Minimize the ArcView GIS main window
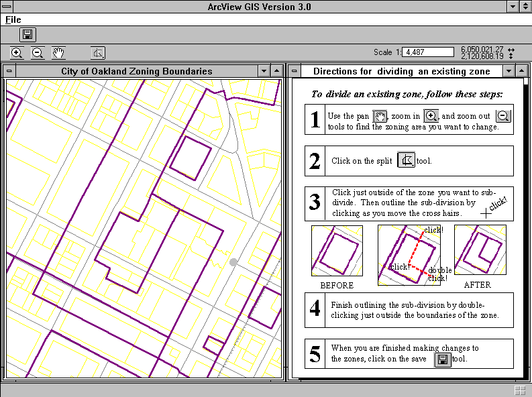This screenshot has width=532, height=397. pos(513,7)
